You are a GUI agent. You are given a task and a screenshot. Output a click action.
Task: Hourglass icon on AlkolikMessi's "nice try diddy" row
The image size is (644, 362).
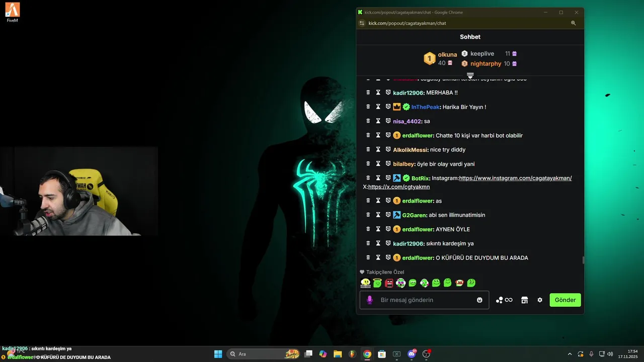tap(378, 149)
